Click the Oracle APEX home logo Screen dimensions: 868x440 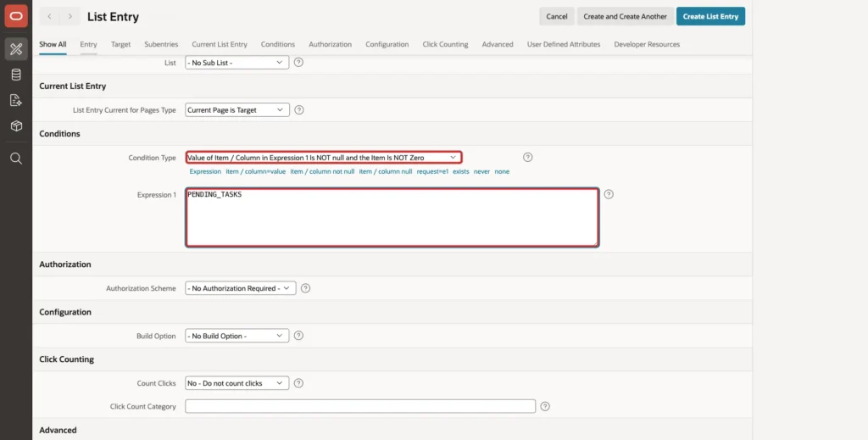16,16
